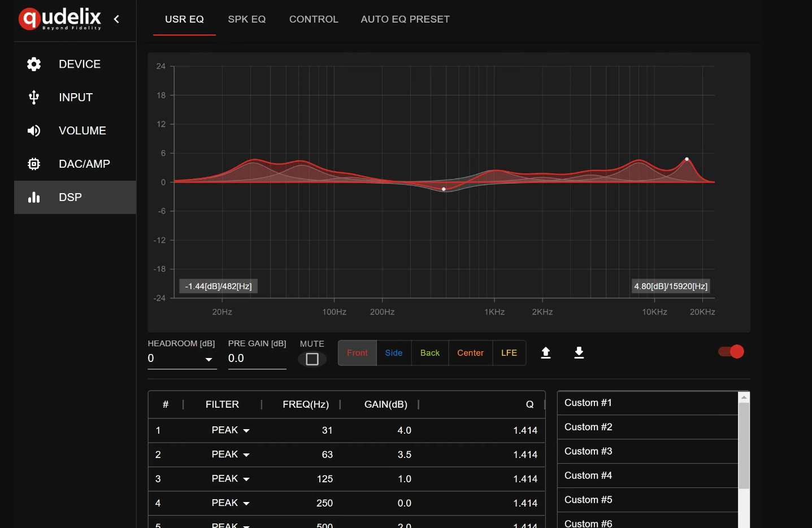Image resolution: width=812 pixels, height=528 pixels.
Task: Open the HEADROOM dropdown
Action: pyautogui.click(x=182, y=359)
